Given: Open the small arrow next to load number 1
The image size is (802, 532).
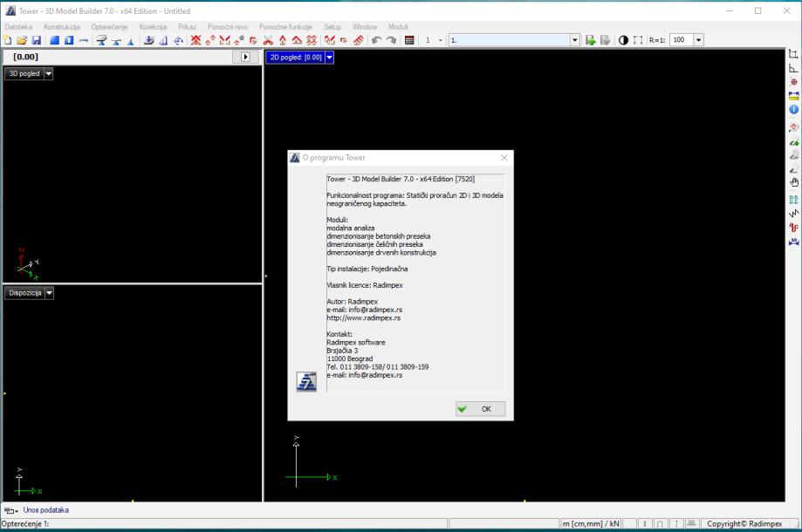Looking at the screenshot, I should (x=441, y=40).
